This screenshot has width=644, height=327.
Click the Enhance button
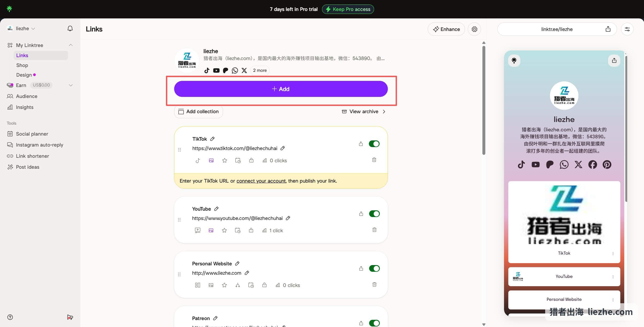(446, 29)
